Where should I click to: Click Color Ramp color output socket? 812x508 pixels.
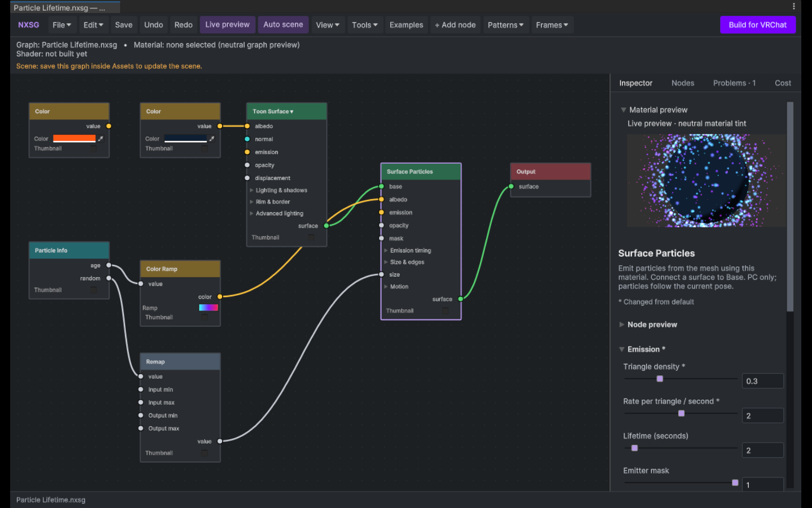pyautogui.click(x=220, y=296)
